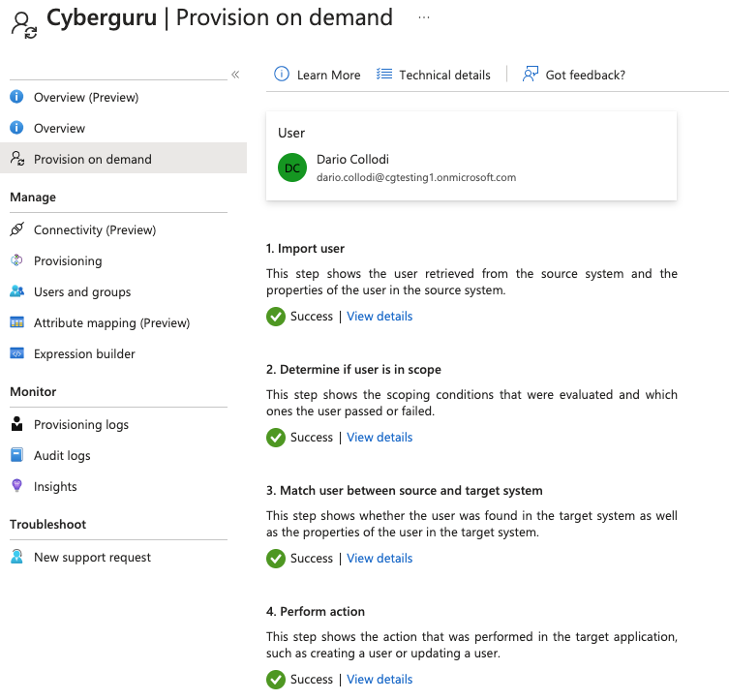Screen dimensions: 729x700
Task: Collapse the sidebar with the double-chevron icon
Action: (x=235, y=75)
